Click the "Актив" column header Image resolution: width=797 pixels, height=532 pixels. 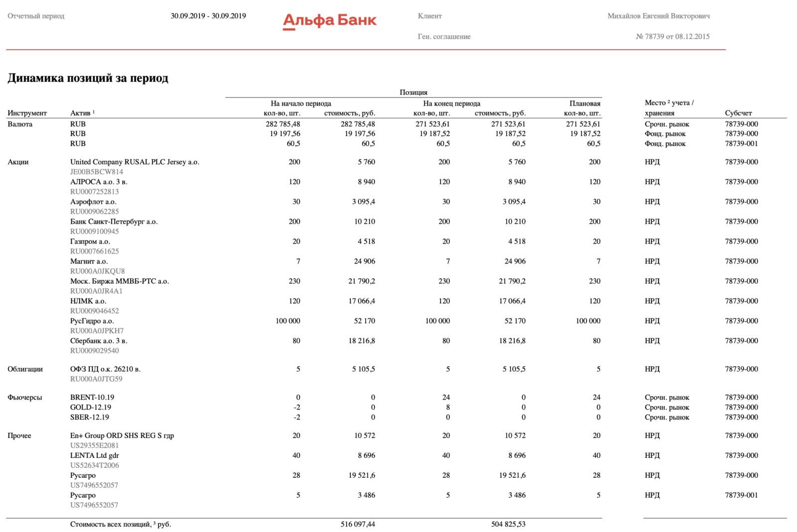pos(82,113)
